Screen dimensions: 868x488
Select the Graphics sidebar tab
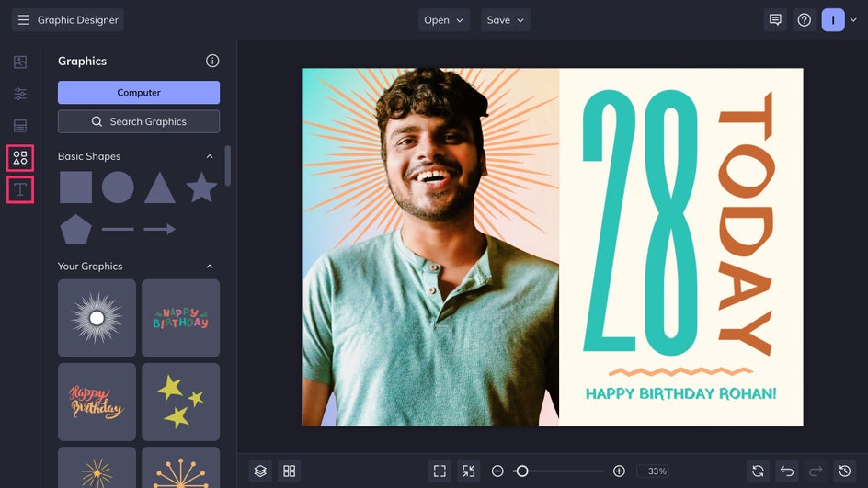[20, 158]
